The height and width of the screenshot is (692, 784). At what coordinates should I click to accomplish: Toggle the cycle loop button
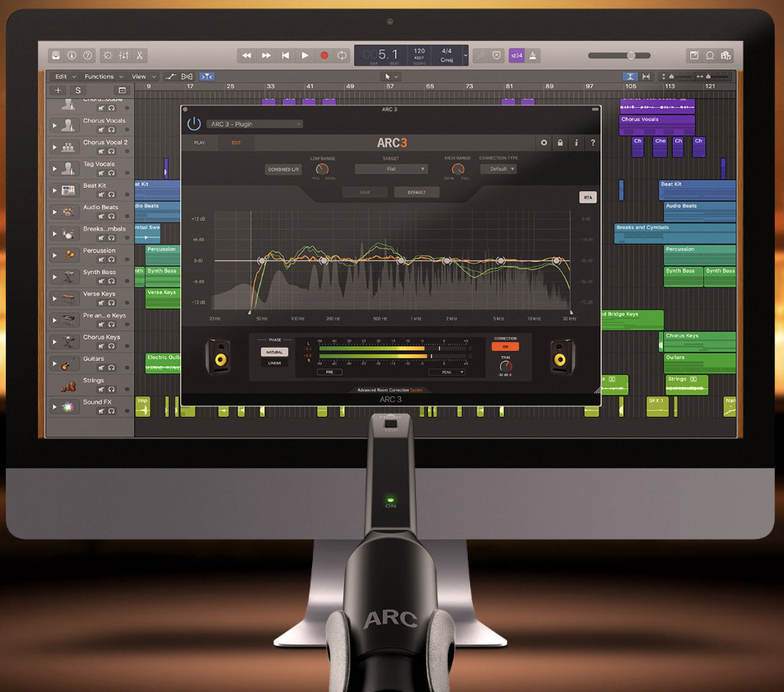tap(342, 55)
